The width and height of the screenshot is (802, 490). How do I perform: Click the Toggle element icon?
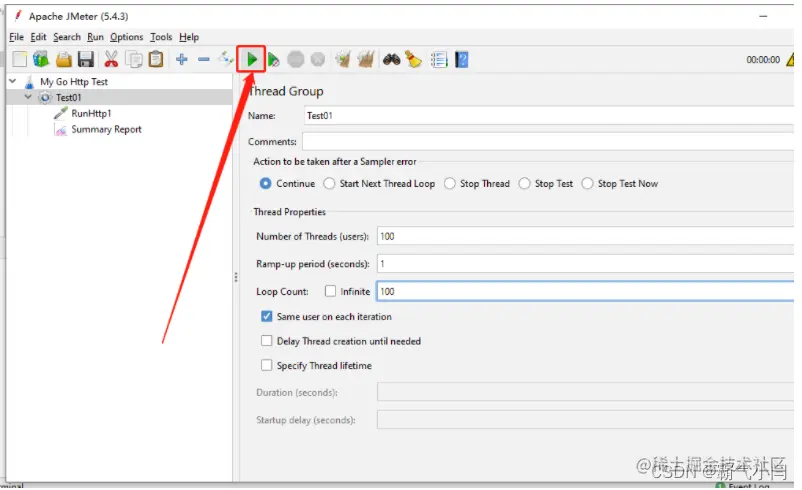pyautogui.click(x=225, y=59)
